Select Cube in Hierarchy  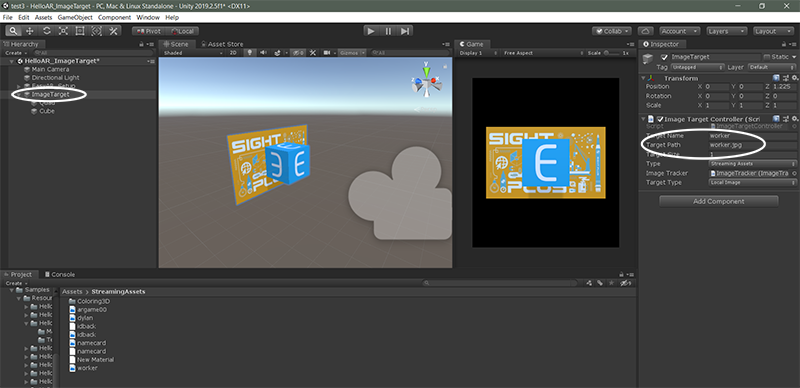point(46,111)
